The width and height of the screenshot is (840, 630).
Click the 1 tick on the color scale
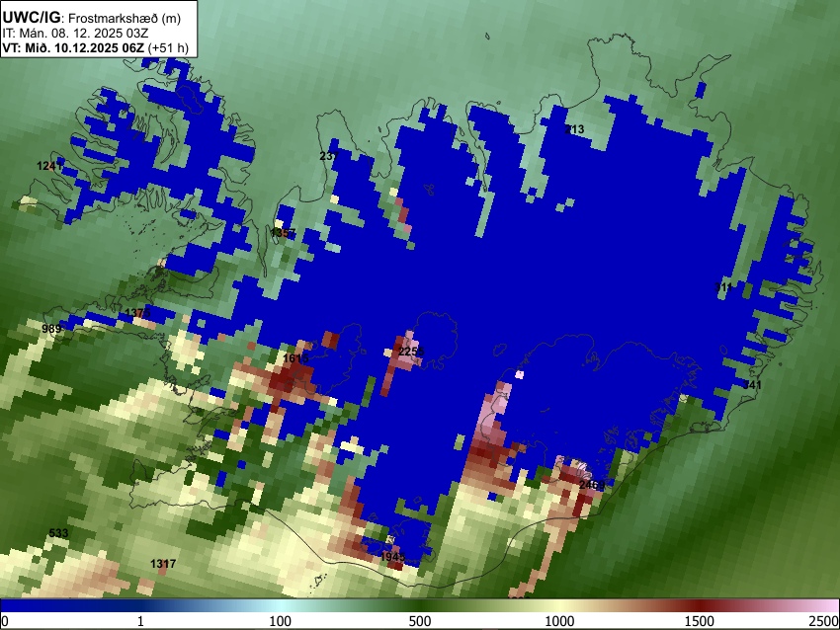click(x=140, y=621)
